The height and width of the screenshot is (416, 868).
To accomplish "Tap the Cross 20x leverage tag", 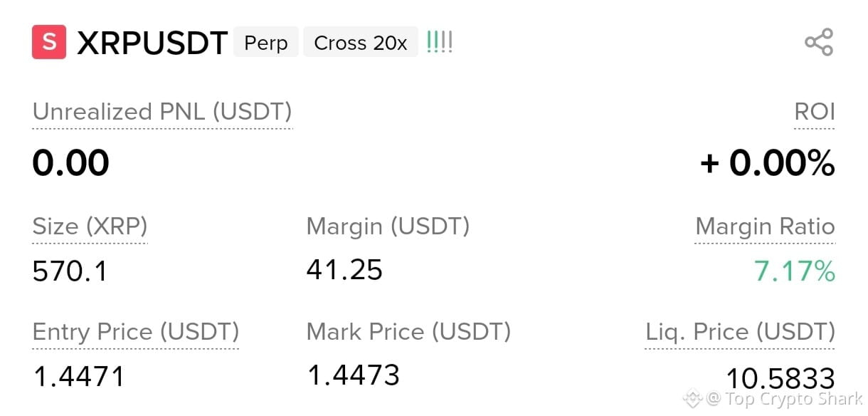I will (x=361, y=43).
